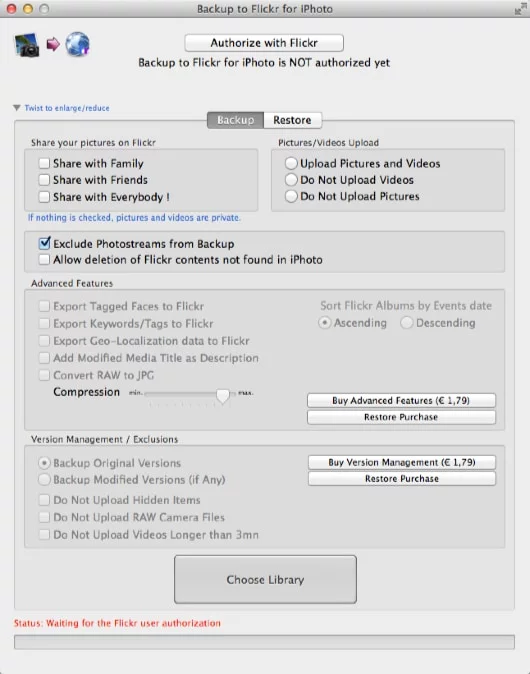Select Upload Pictures and Videos radio
Screen dimensions: 530x674
[x=291, y=163]
